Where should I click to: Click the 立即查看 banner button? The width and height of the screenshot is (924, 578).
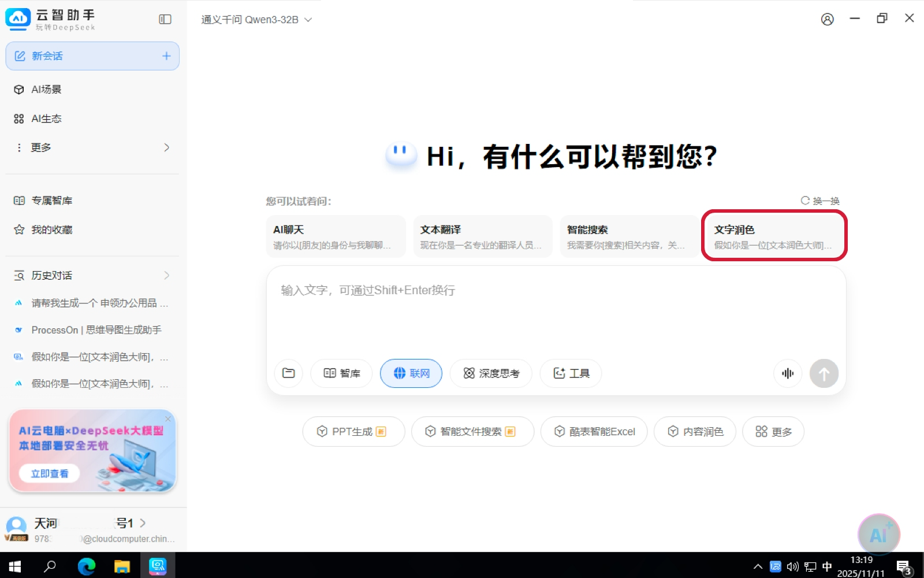[x=50, y=473]
